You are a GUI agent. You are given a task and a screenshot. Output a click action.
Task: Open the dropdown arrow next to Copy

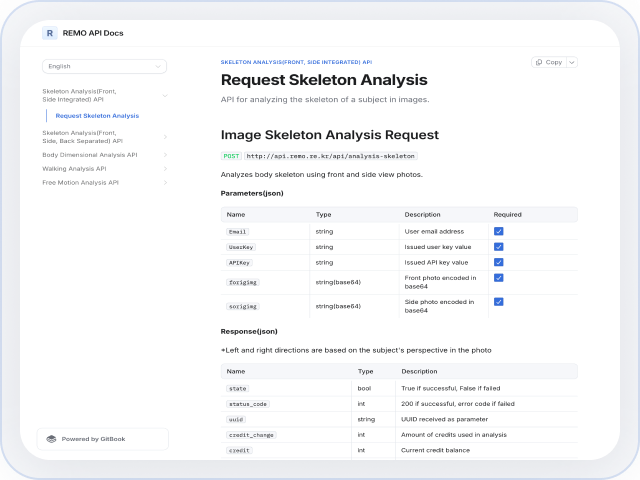coord(571,62)
